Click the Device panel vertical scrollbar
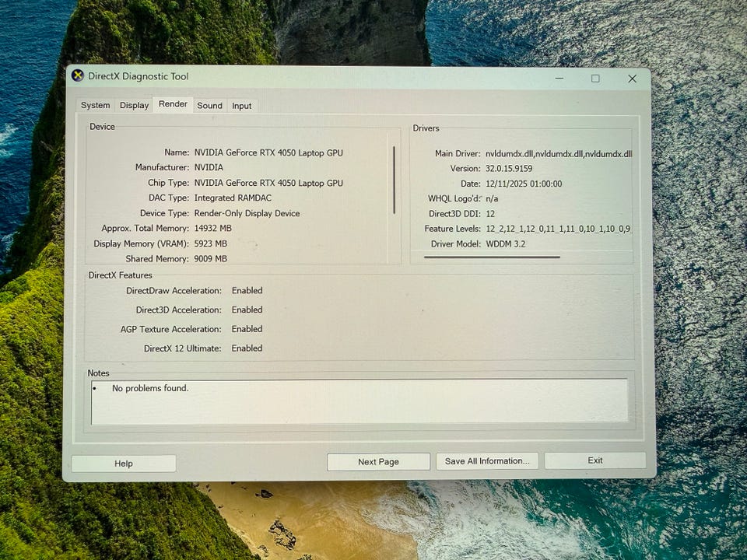 [x=394, y=180]
